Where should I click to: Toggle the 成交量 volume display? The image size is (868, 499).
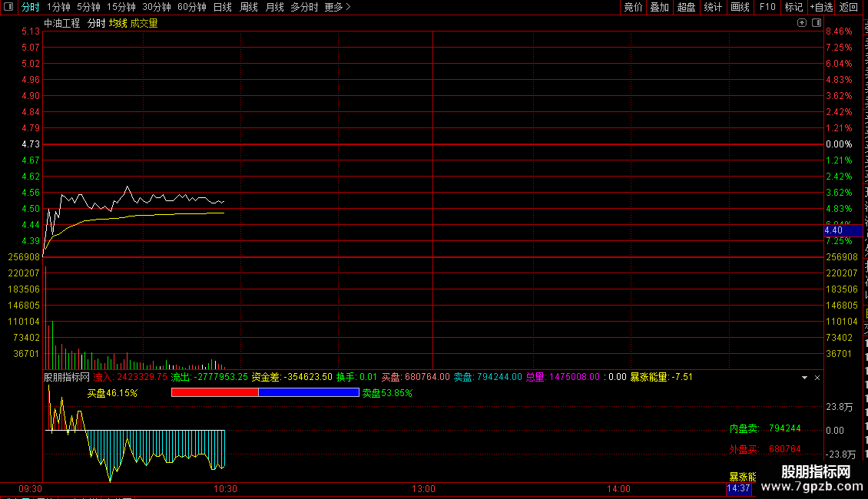click(x=144, y=24)
